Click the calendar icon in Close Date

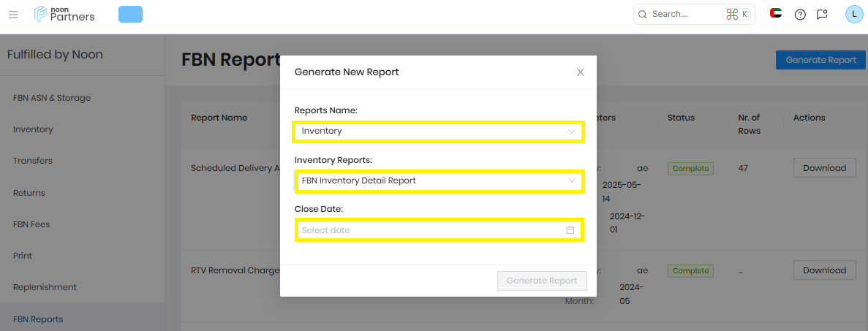[570, 229]
